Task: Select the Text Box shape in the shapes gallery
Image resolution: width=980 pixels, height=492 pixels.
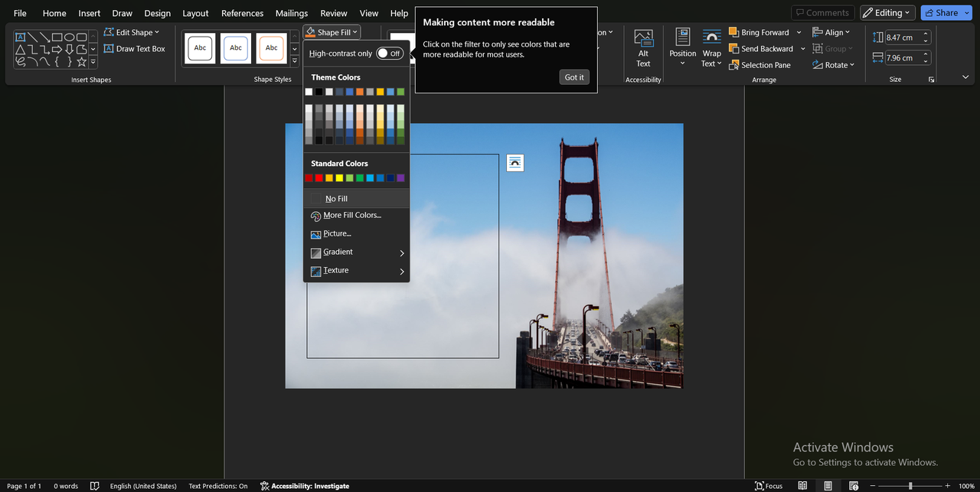Action: 21,37
